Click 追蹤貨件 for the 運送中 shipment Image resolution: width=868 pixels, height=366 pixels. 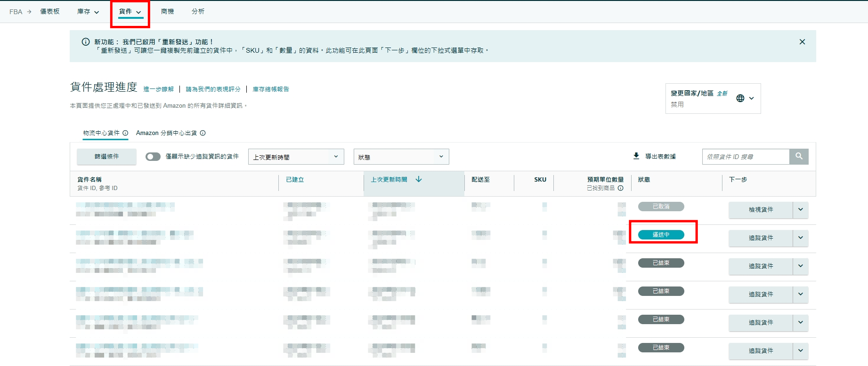pyautogui.click(x=761, y=238)
